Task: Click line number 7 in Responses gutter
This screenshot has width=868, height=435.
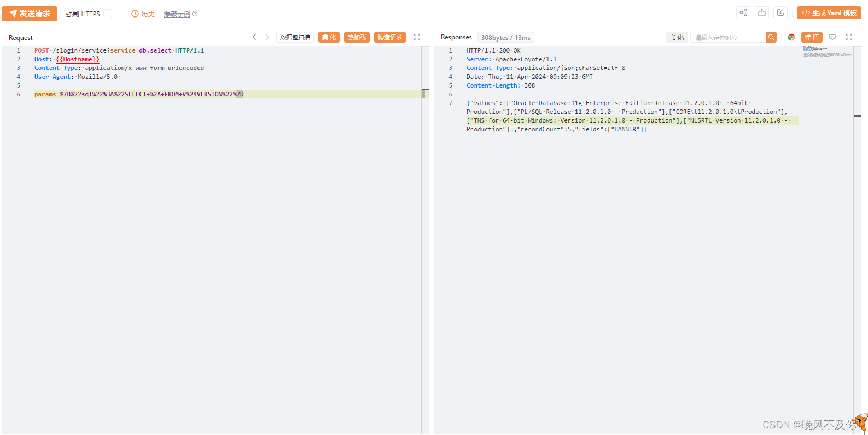Action: [451, 103]
